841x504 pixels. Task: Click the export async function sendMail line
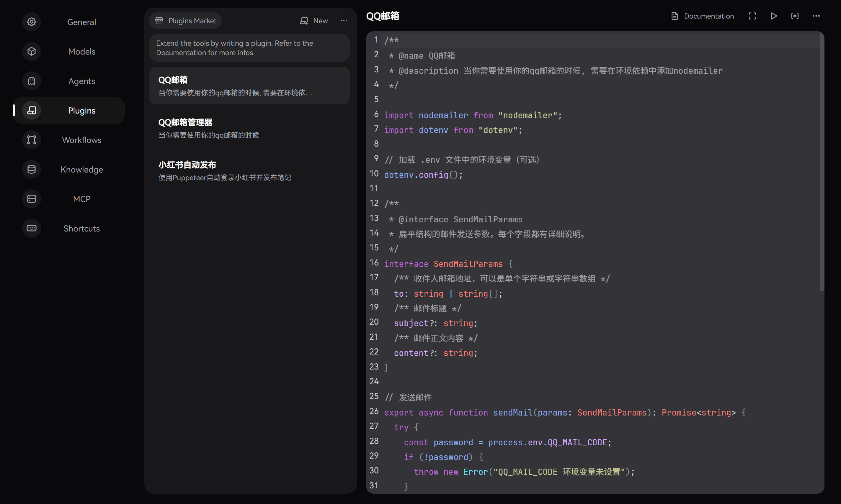565,413
